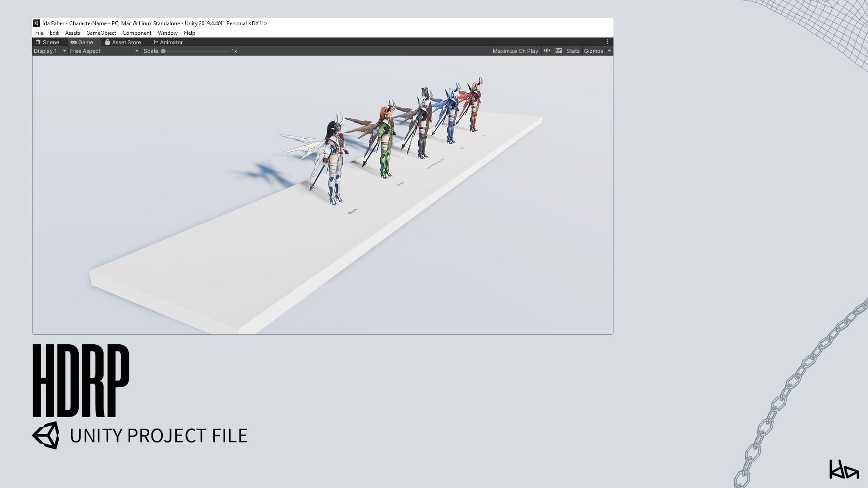This screenshot has width=868, height=488.
Task: Click the Scene tab grid icon
Action: point(38,42)
